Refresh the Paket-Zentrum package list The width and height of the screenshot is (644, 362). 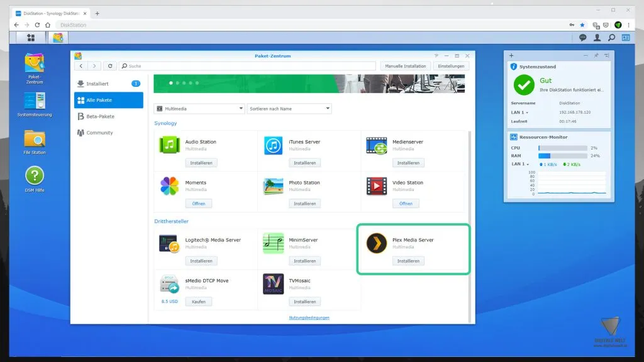tap(109, 66)
